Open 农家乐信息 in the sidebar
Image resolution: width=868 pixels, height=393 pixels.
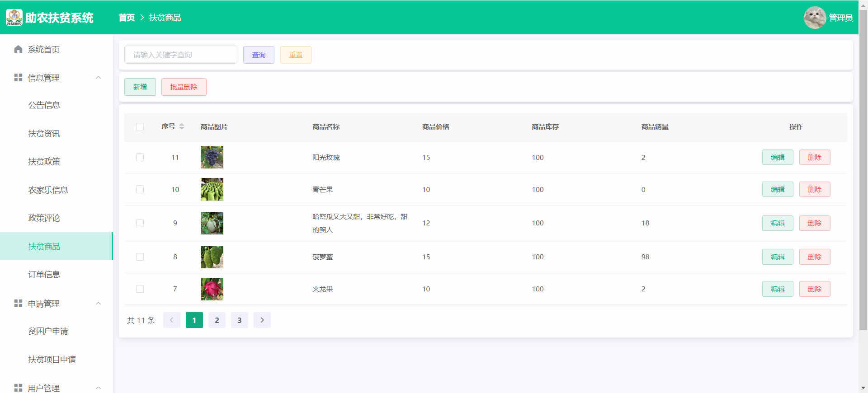tap(57, 190)
